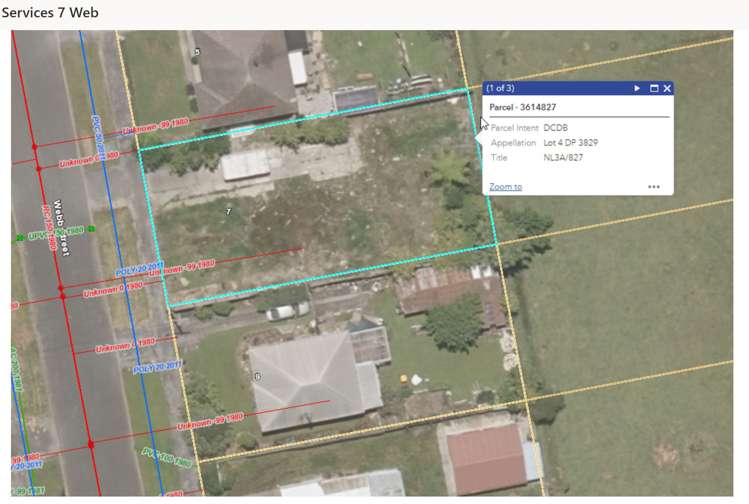
Task: Close the parcel info popup
Action: tap(667, 89)
